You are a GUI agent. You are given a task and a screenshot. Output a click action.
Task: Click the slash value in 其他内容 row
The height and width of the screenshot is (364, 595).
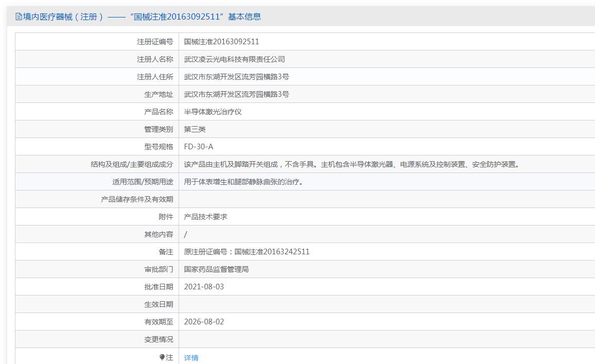186,234
